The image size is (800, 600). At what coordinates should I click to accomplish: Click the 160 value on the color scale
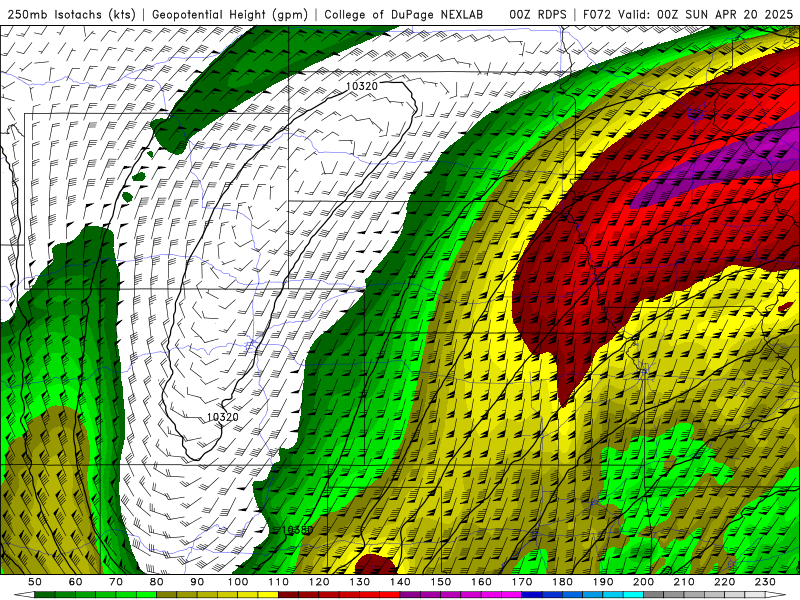481,582
